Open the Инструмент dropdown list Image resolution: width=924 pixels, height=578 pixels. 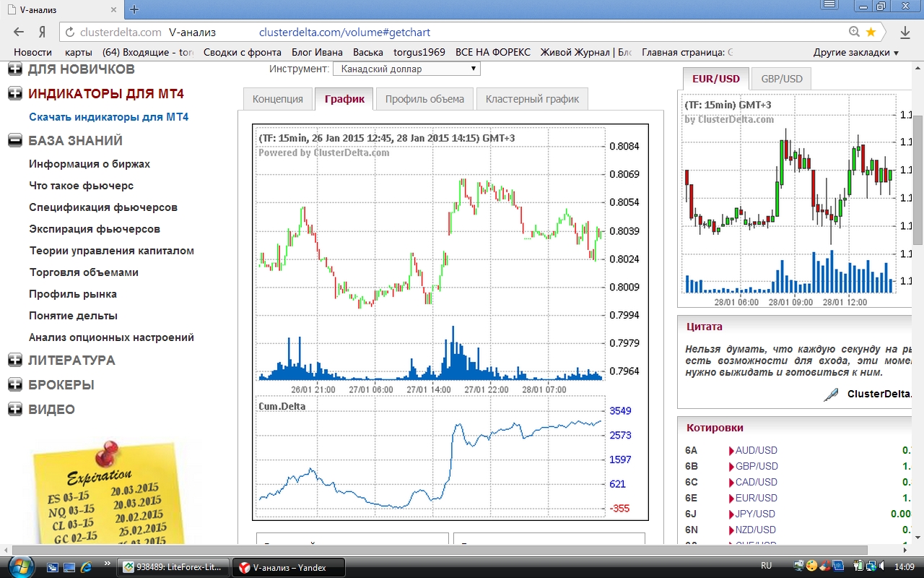(406, 69)
